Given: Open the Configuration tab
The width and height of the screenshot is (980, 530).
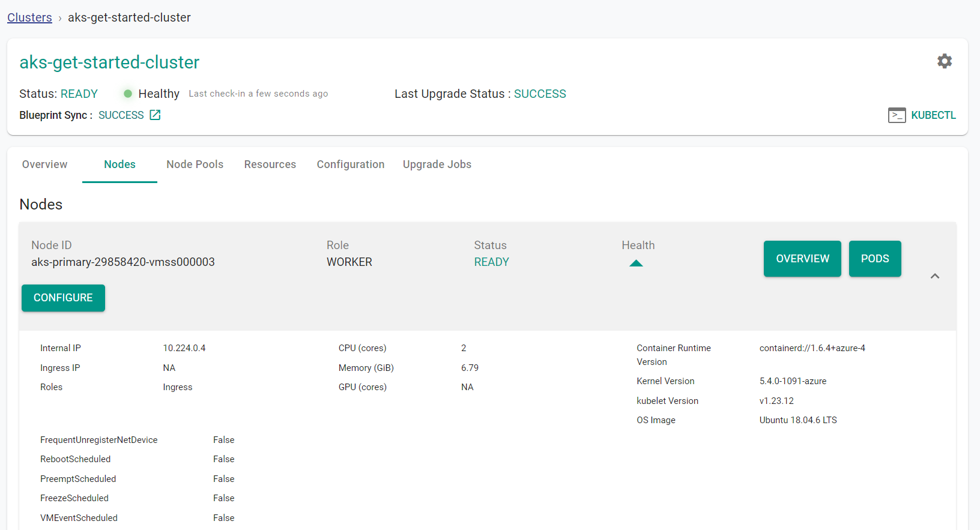Looking at the screenshot, I should (x=351, y=164).
